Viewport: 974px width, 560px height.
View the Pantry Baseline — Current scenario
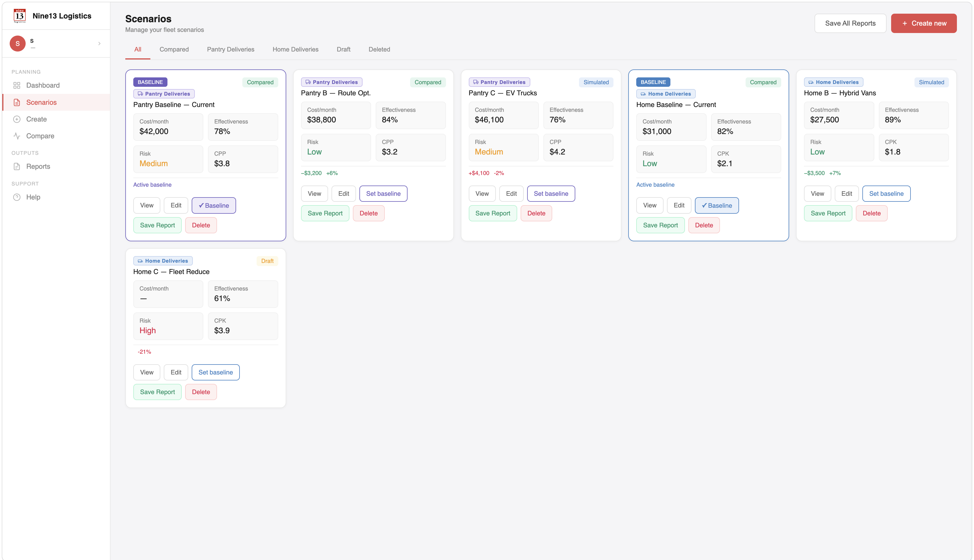[x=147, y=205]
